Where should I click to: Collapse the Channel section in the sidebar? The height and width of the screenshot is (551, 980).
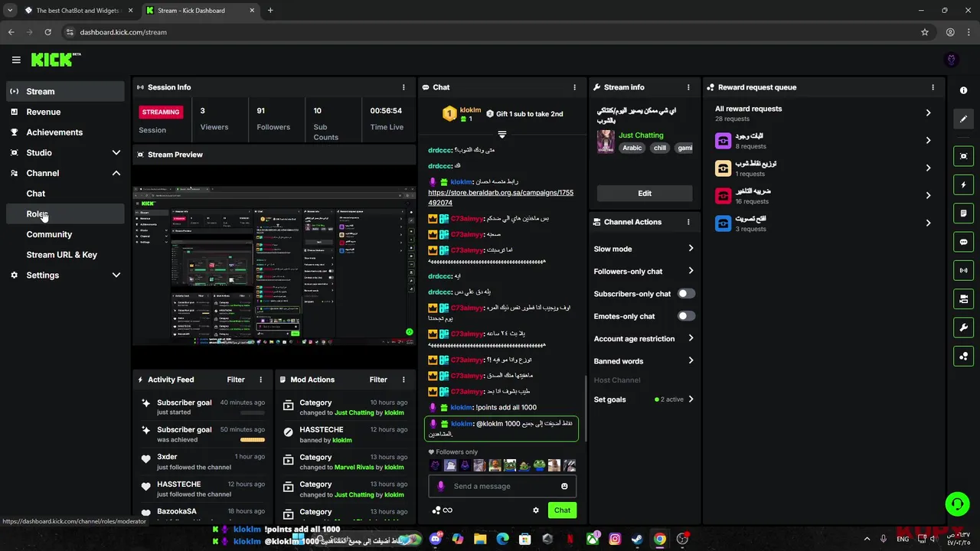pyautogui.click(x=116, y=173)
